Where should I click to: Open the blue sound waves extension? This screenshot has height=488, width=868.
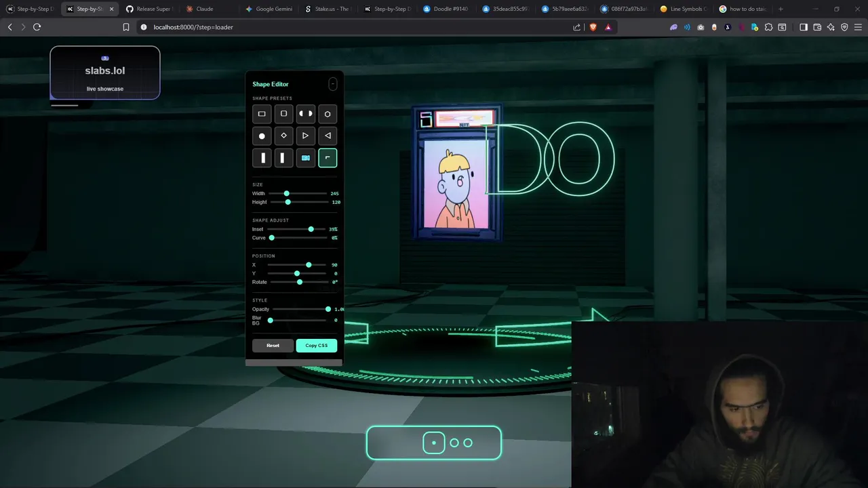[x=687, y=27]
